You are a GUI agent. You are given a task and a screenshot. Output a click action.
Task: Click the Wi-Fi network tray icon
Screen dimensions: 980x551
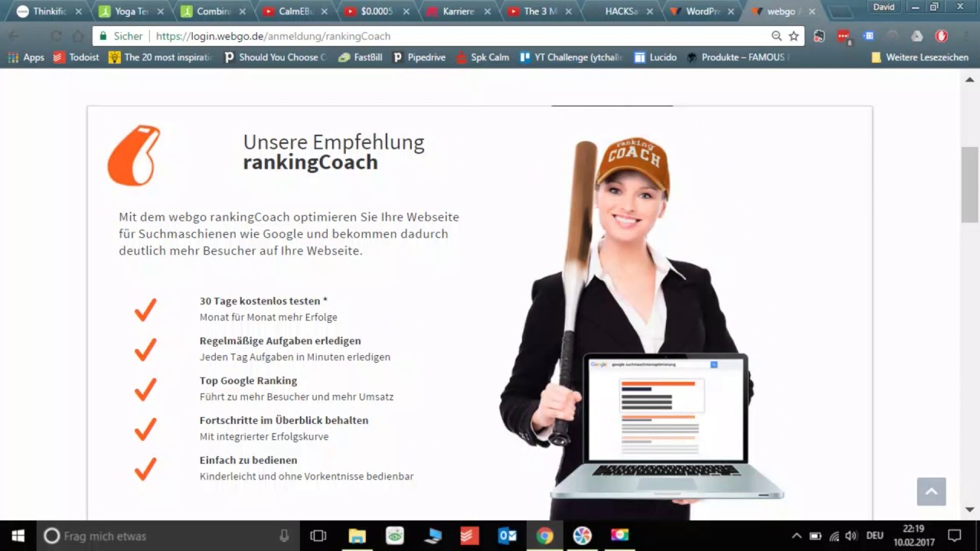point(834,536)
